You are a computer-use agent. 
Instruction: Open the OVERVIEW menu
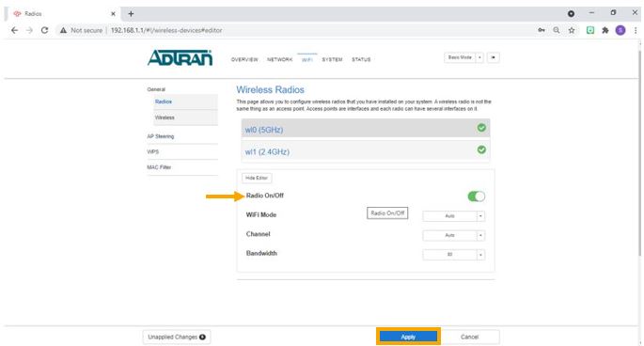tap(244, 59)
